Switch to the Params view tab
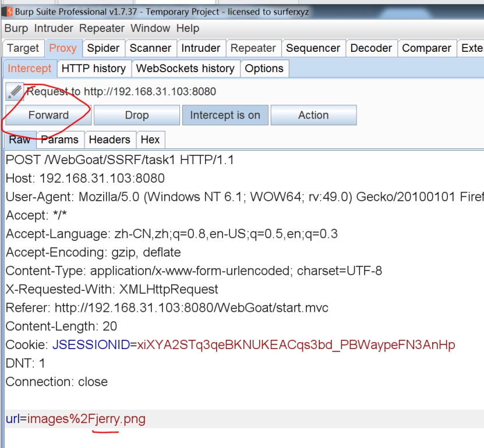 60,140
